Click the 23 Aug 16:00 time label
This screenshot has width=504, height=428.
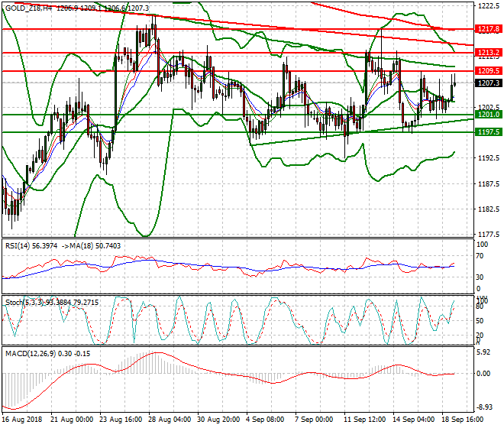pyautogui.click(x=121, y=420)
